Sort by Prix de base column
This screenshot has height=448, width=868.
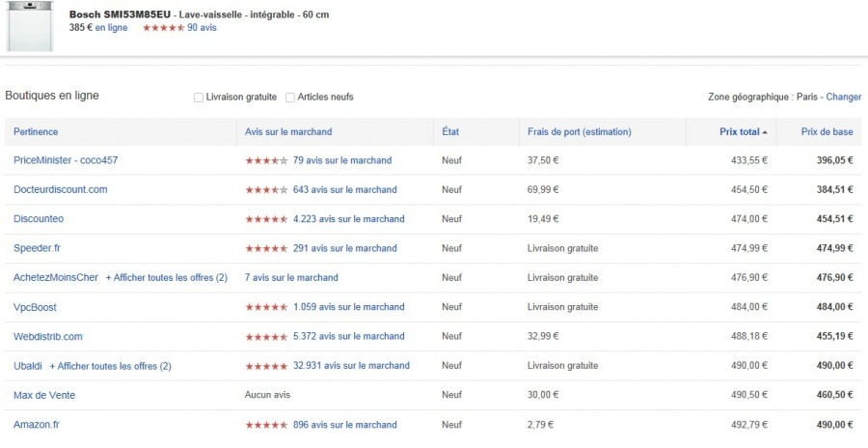point(827,131)
